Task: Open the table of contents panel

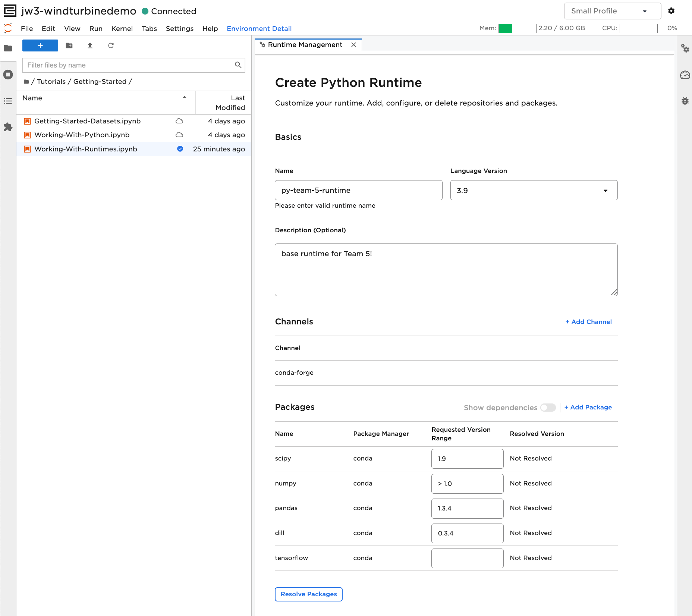Action: pos(8,101)
